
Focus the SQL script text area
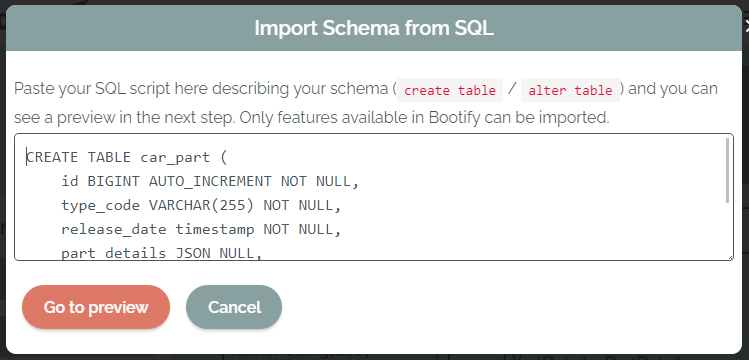[x=374, y=197]
